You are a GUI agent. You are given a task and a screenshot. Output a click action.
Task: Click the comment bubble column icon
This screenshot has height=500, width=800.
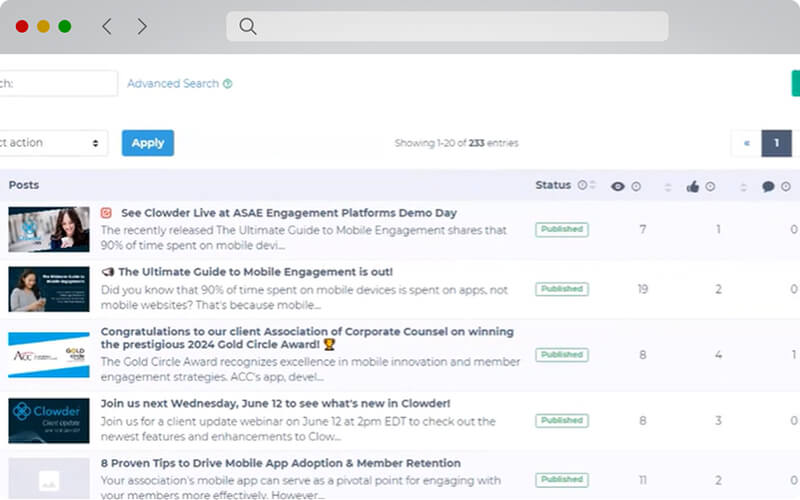(768, 187)
